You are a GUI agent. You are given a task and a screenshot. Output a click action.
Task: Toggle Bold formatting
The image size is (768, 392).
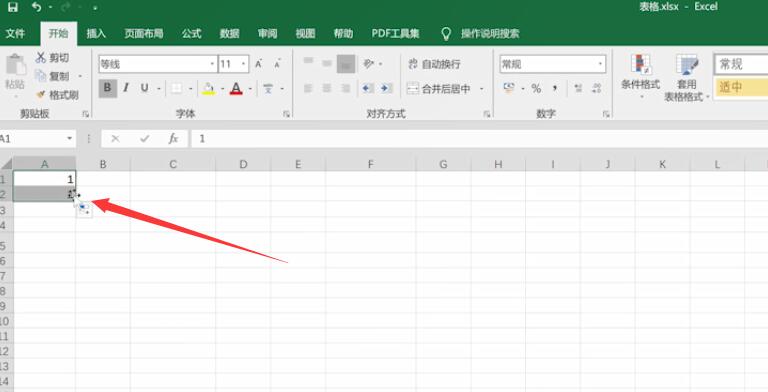pos(108,88)
